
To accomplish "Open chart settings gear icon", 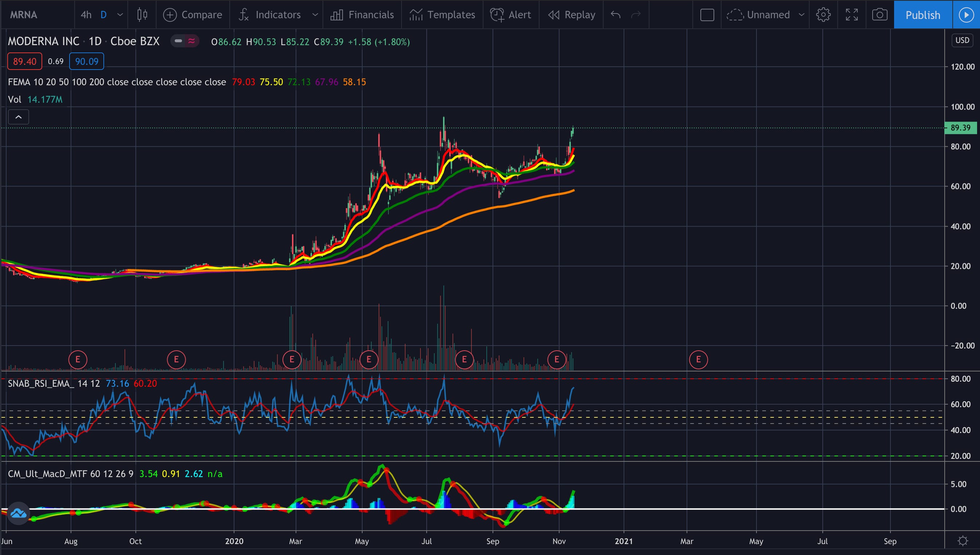I will click(823, 15).
